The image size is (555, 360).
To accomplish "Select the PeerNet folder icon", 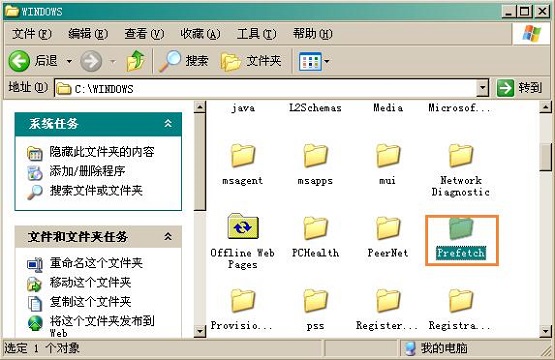I will pos(388,228).
